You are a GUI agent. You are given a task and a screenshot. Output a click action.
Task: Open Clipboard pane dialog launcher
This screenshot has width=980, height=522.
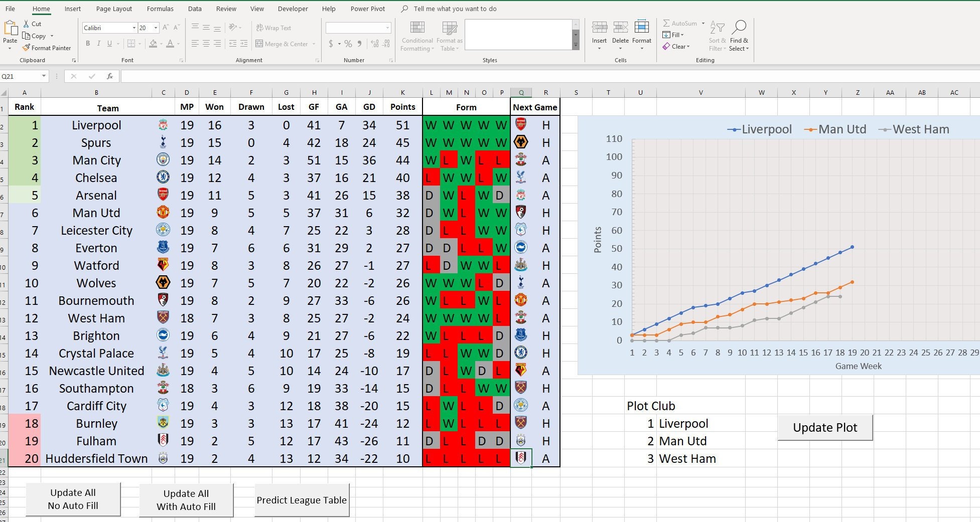click(x=74, y=60)
